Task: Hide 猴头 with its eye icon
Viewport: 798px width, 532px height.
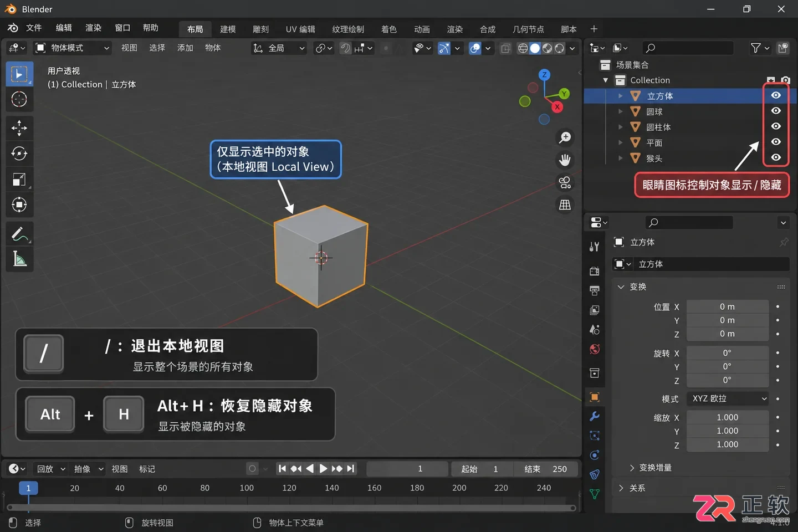Action: click(776, 157)
